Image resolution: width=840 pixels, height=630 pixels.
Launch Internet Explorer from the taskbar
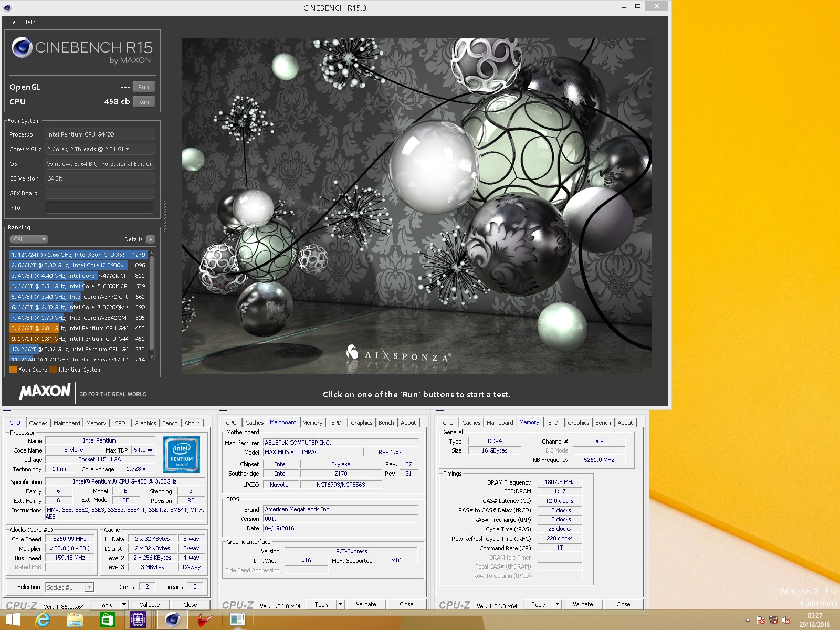coord(43,620)
